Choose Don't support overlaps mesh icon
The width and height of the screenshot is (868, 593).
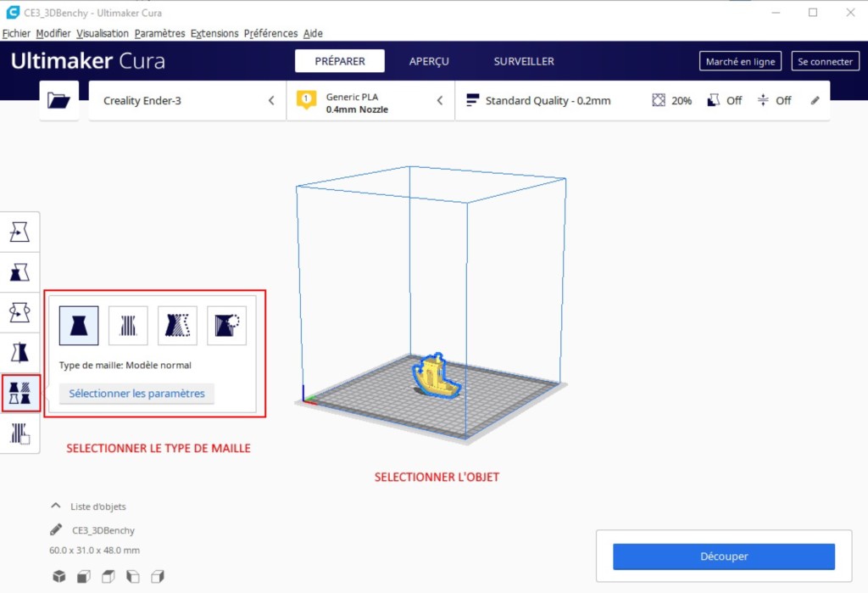[226, 325]
